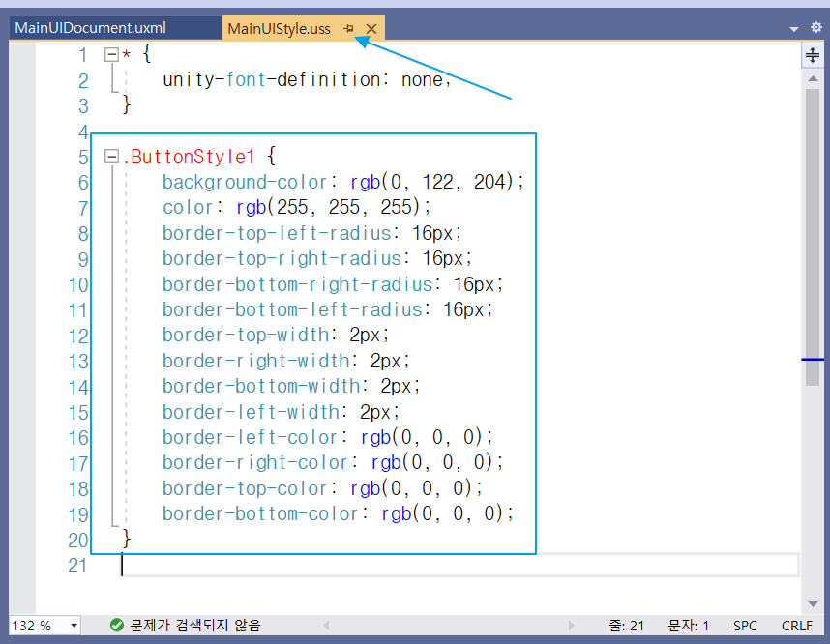The image size is (830, 644).
Task: Click the '줄: 21' line indicator
Action: click(626, 626)
